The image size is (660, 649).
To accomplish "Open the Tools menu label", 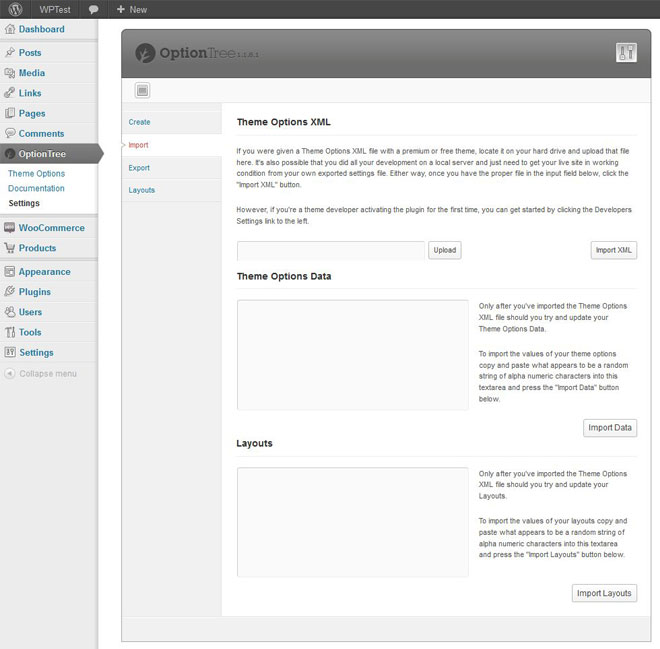I will click(30, 332).
